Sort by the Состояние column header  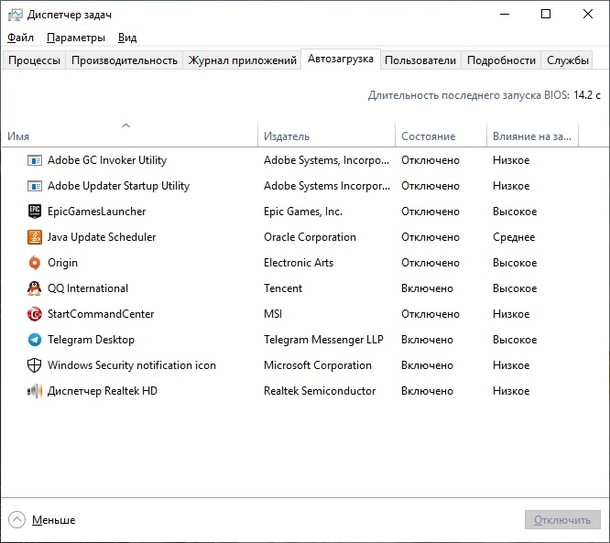441,135
